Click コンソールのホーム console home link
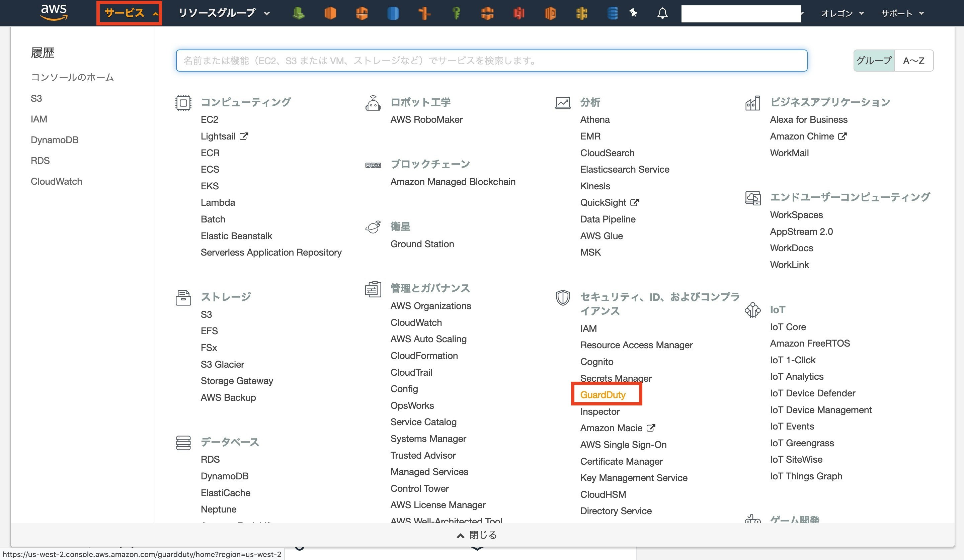964x560 pixels. coord(72,77)
